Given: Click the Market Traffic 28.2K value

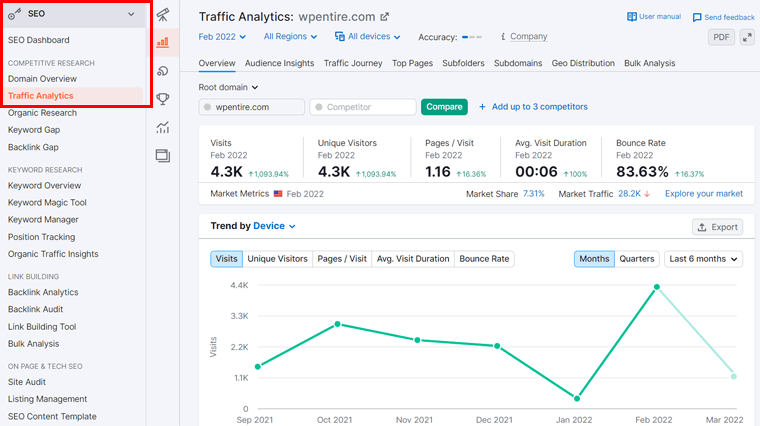Looking at the screenshot, I should [629, 193].
